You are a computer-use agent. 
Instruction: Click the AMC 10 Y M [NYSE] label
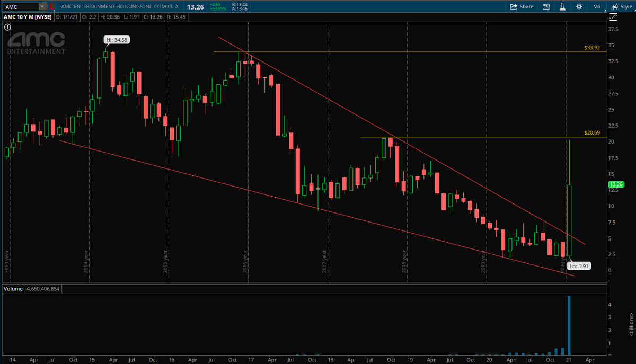coord(26,16)
